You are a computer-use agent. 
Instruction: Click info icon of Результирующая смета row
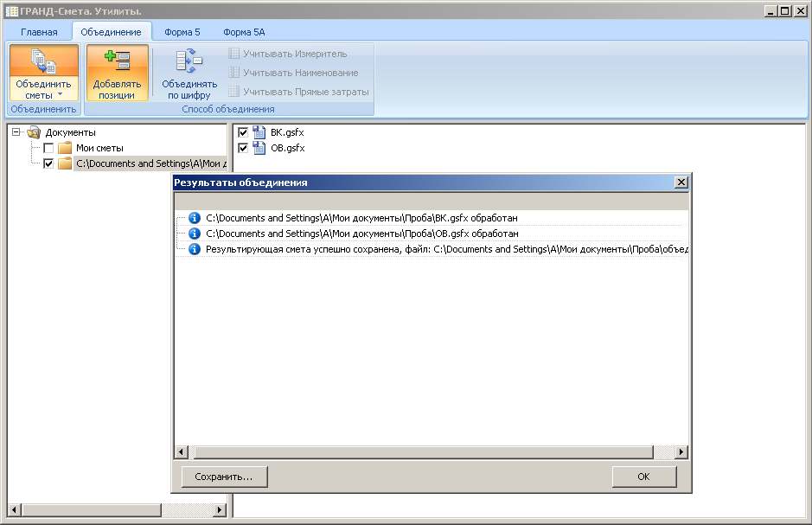tap(195, 249)
